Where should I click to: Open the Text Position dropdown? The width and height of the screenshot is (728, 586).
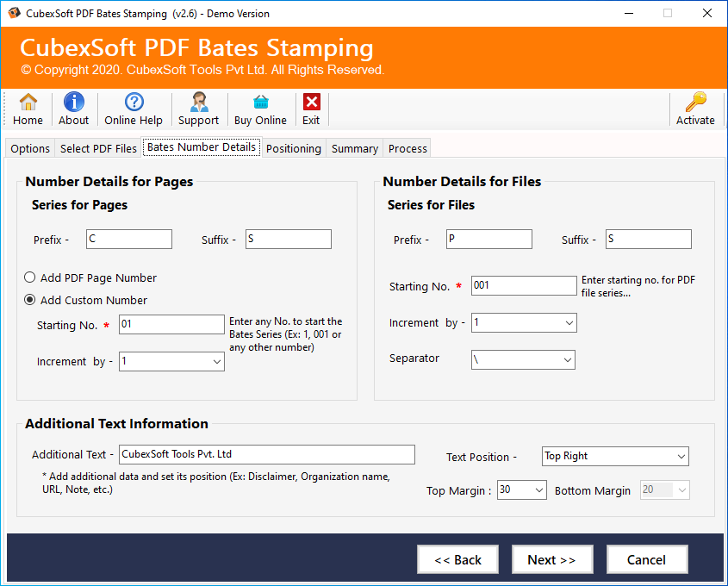pos(681,457)
